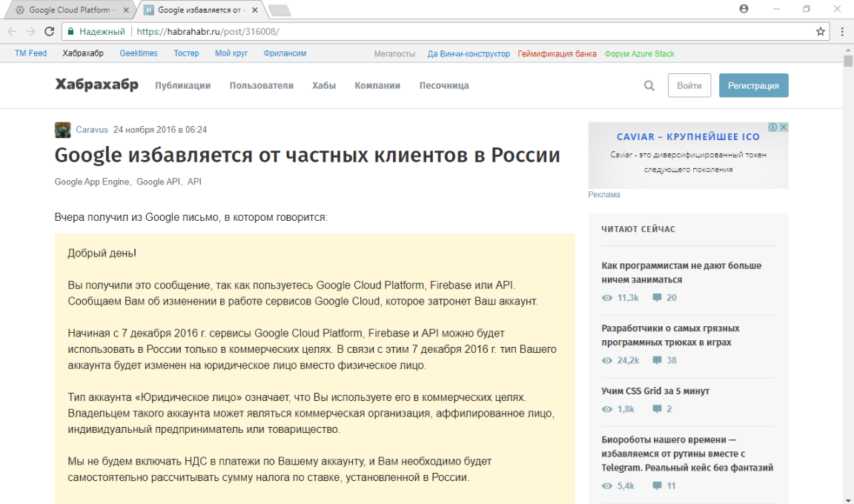Image resolution: width=854 pixels, height=504 pixels.
Task: Open 'Биороботы нашего времени' article
Action: 687,454
